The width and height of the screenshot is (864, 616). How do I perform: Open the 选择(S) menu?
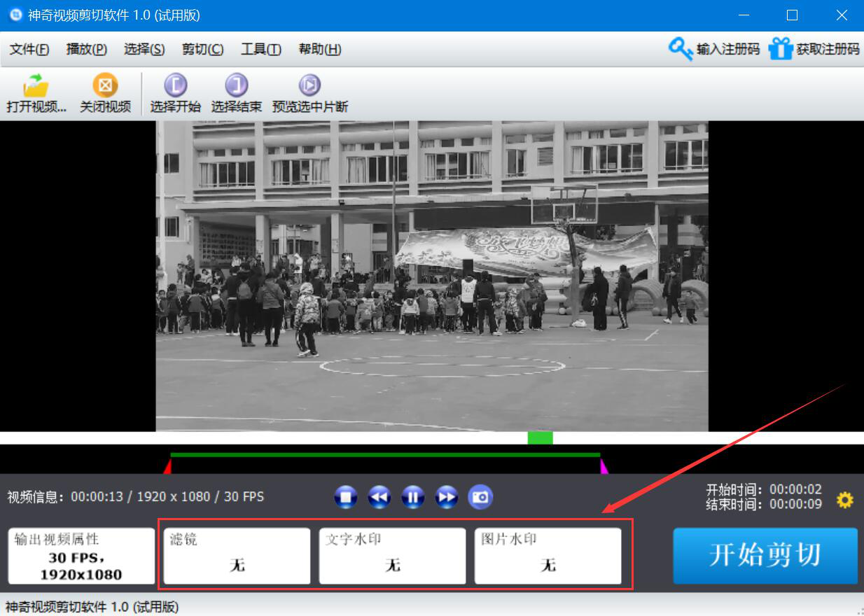144,49
